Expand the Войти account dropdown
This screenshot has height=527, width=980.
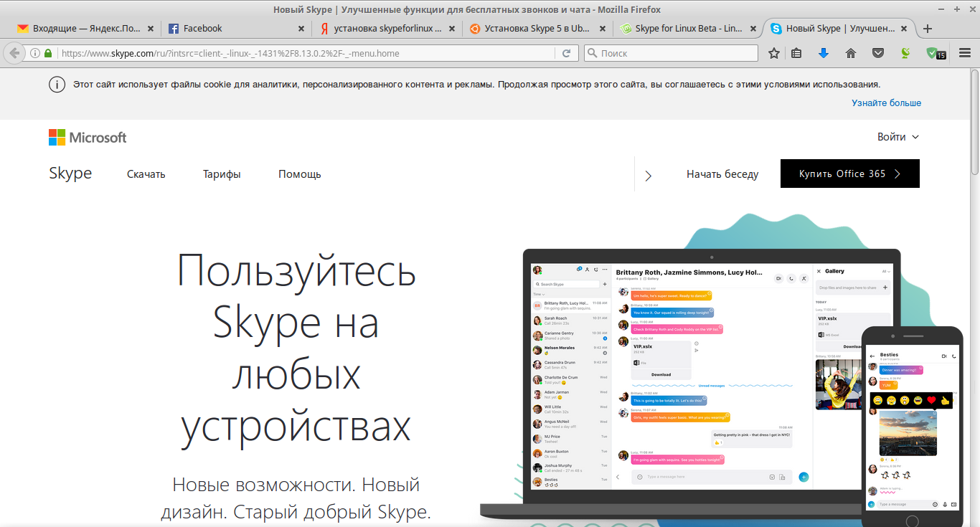click(897, 137)
